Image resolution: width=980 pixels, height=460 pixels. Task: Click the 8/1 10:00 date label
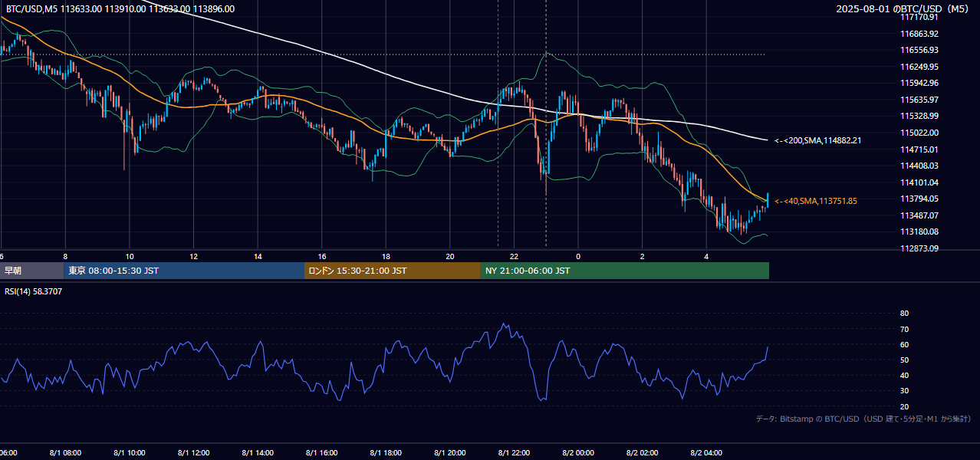tap(129, 453)
